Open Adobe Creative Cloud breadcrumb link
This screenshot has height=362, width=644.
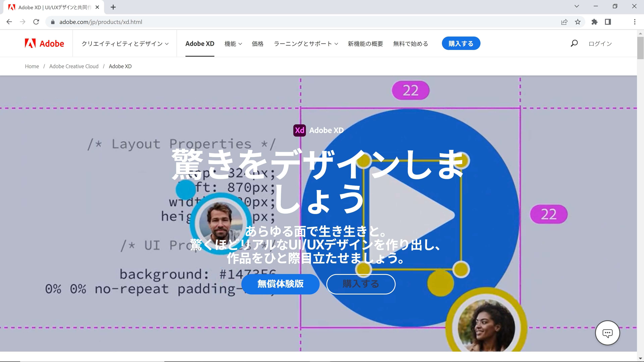[74, 66]
